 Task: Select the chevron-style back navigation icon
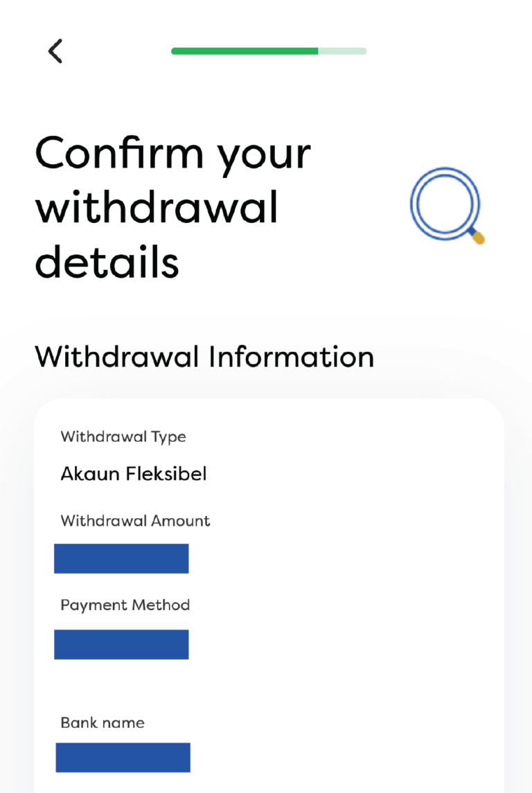coord(55,51)
